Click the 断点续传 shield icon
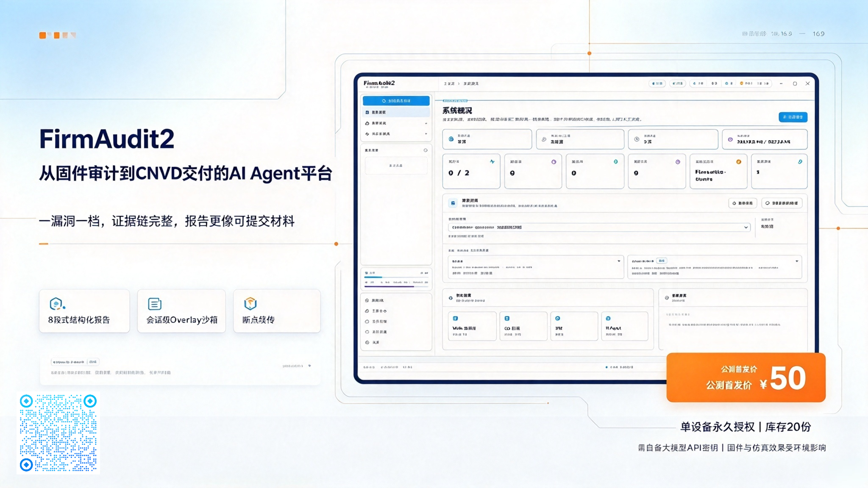Image resolution: width=868 pixels, height=488 pixels. pyautogui.click(x=250, y=303)
